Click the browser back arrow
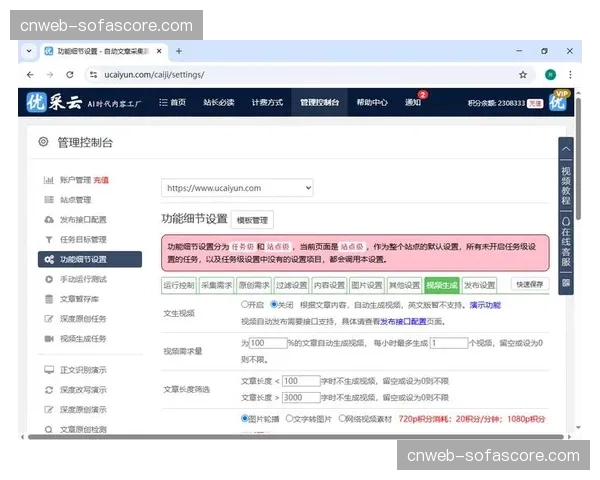The width and height of the screenshot is (600, 480). (x=30, y=75)
